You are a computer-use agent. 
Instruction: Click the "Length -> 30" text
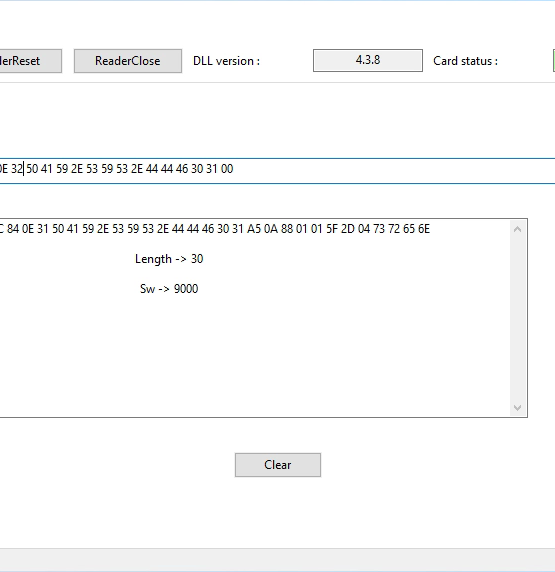[169, 259]
